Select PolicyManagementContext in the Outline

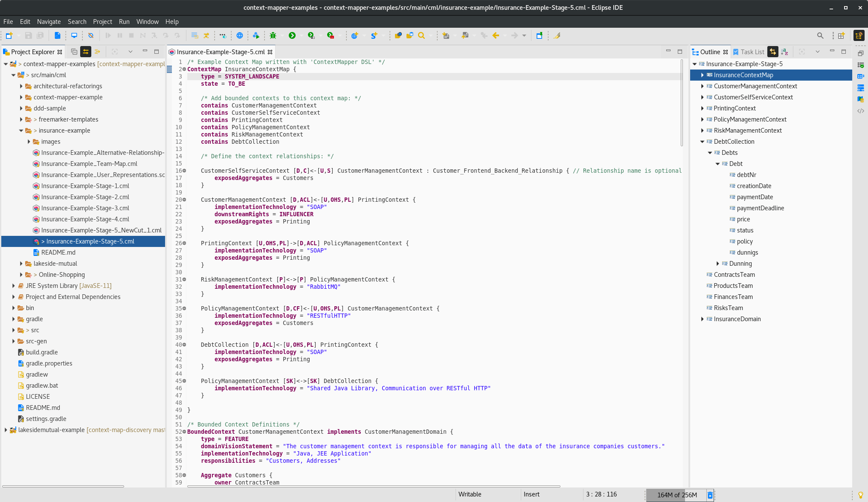coord(750,119)
